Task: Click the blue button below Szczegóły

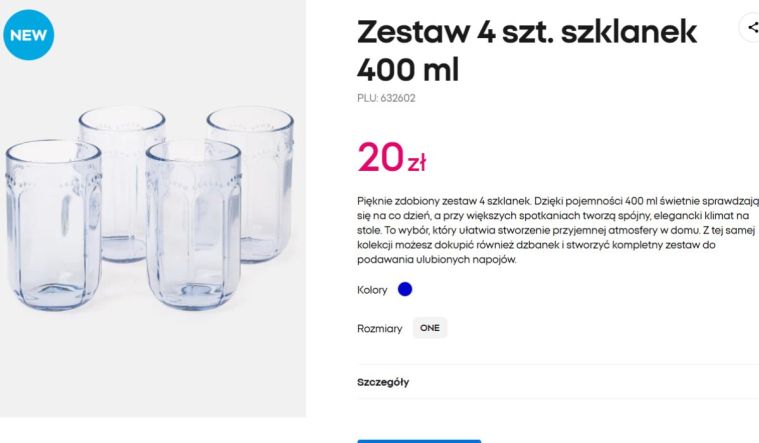Action: point(419,439)
